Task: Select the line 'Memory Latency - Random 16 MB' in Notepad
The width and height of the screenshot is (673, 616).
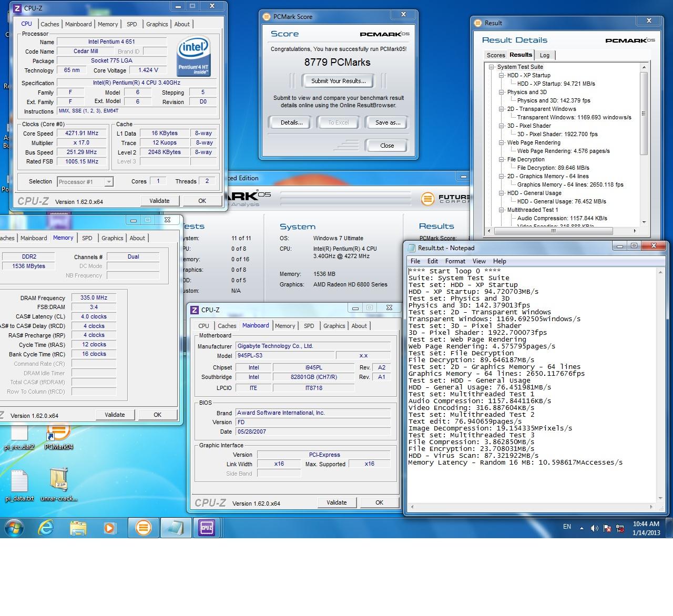Action: [x=515, y=463]
